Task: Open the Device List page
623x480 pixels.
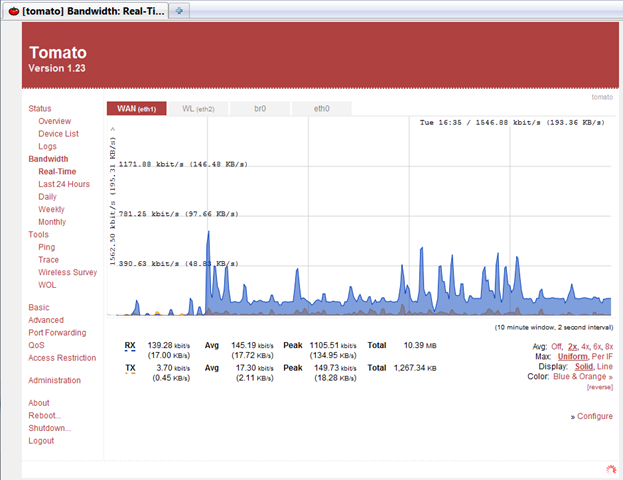Action: [x=58, y=134]
